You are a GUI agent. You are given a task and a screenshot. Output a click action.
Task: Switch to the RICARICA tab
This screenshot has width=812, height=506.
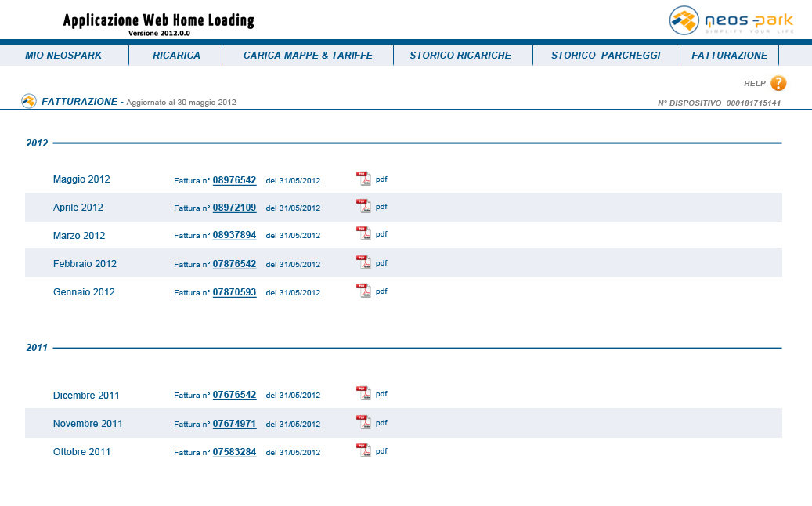(176, 56)
